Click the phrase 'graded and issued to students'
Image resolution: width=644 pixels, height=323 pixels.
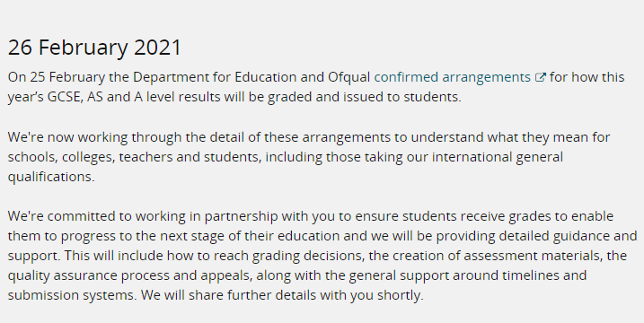click(365, 97)
